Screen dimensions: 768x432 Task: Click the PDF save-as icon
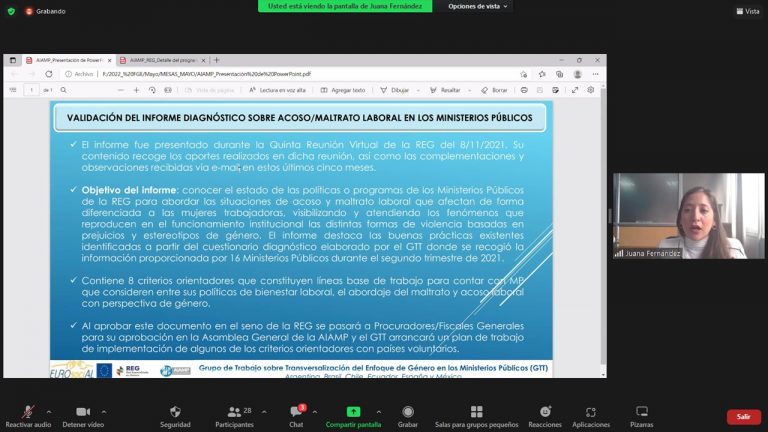click(555, 90)
